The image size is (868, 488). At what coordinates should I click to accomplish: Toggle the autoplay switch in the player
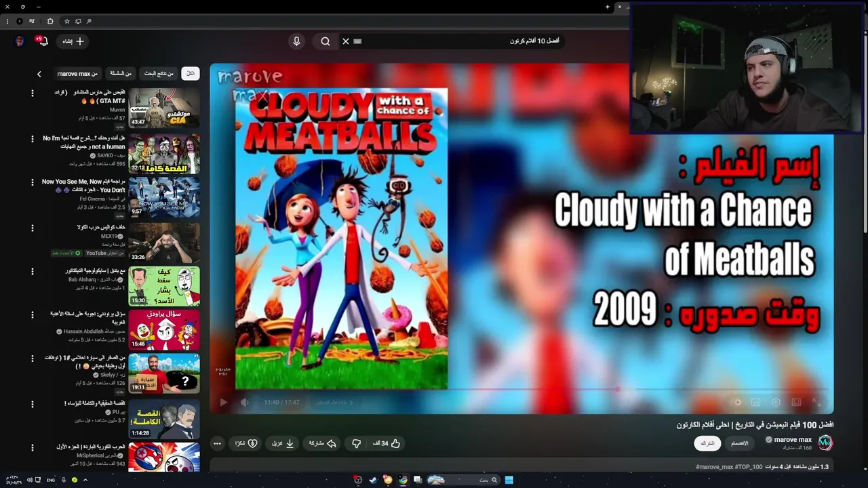click(x=737, y=402)
